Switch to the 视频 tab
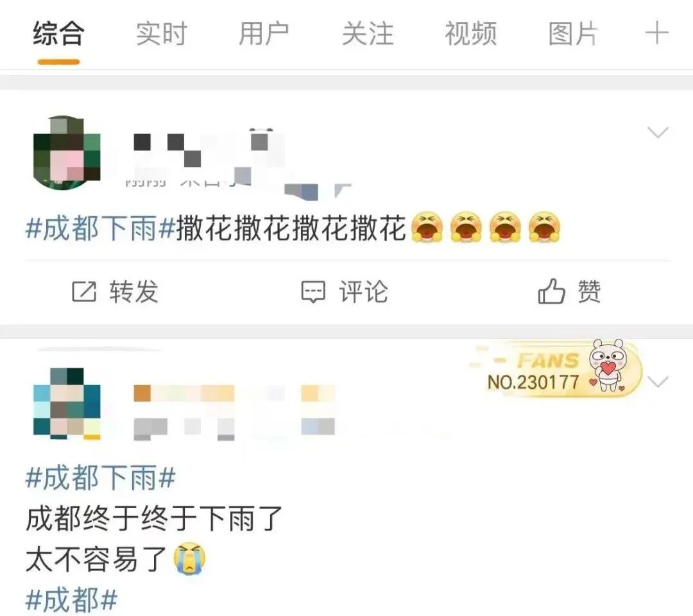This screenshot has height=616, width=693. tap(471, 33)
